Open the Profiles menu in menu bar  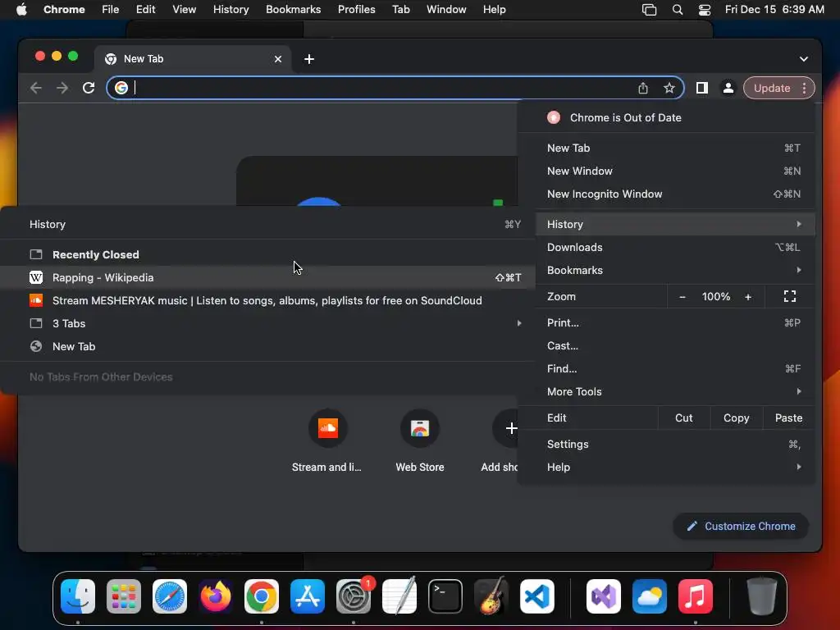(x=356, y=10)
